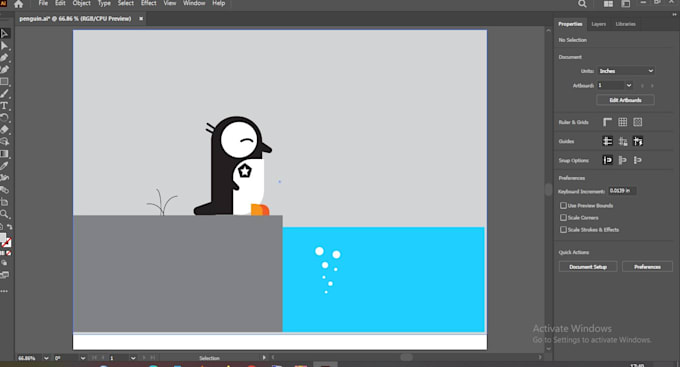Click Preferences quick action button
Screen dimensions: 680x367
point(647,267)
